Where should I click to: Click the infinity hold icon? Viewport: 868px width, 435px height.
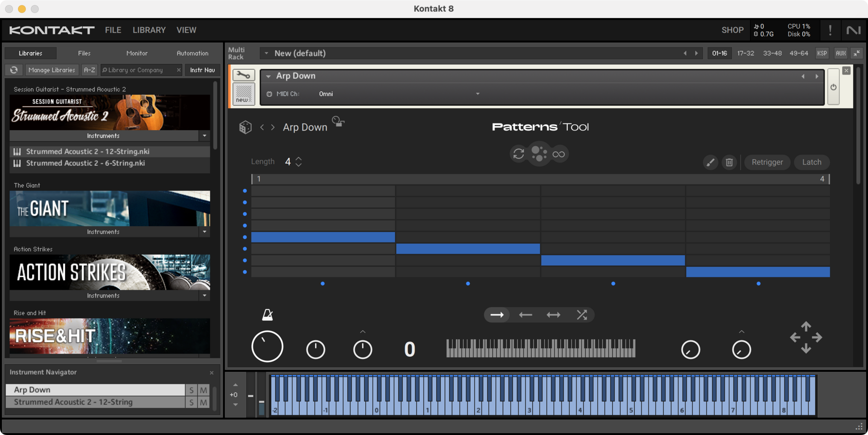pos(559,154)
